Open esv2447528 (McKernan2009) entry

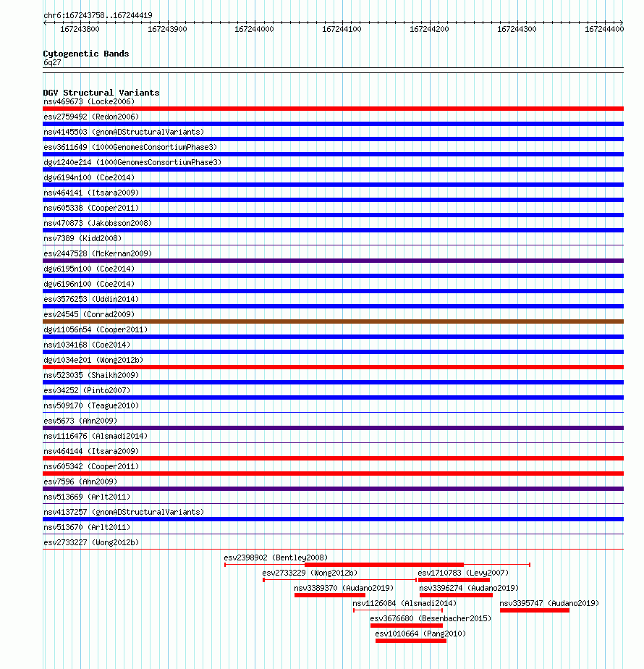point(98,253)
